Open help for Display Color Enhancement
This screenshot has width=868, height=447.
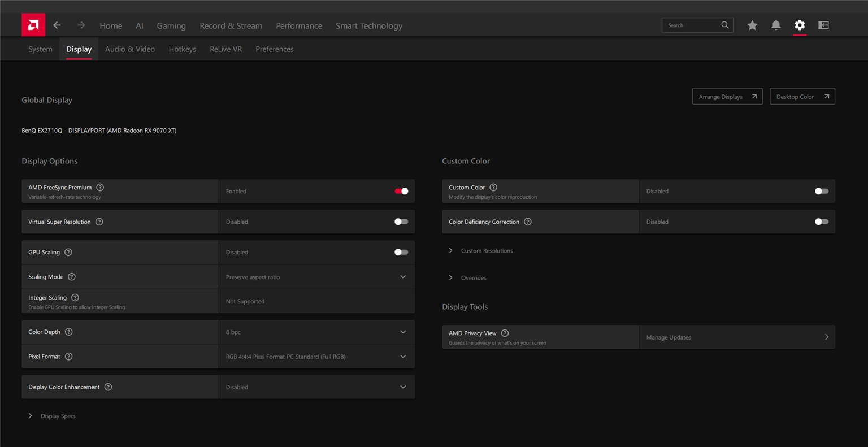tap(108, 387)
